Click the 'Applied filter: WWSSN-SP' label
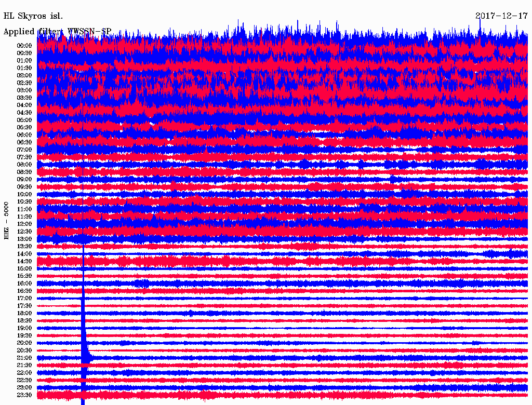532x405 pixels. pos(57,32)
